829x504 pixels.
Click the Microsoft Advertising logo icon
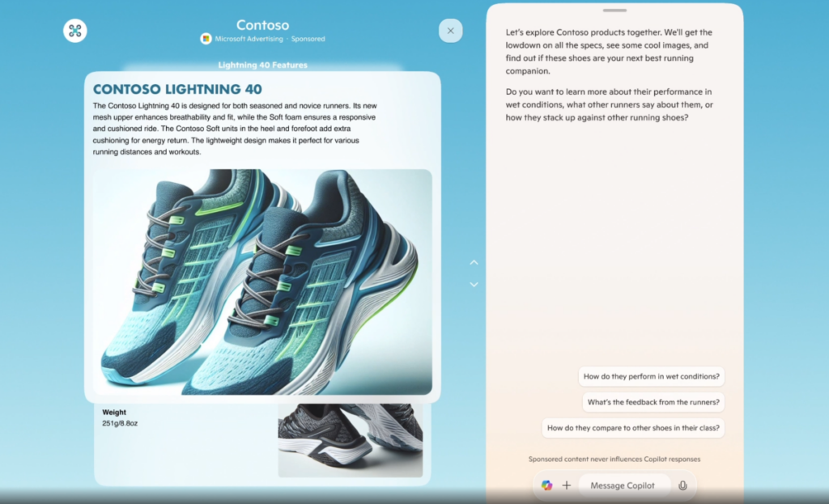pyautogui.click(x=206, y=39)
